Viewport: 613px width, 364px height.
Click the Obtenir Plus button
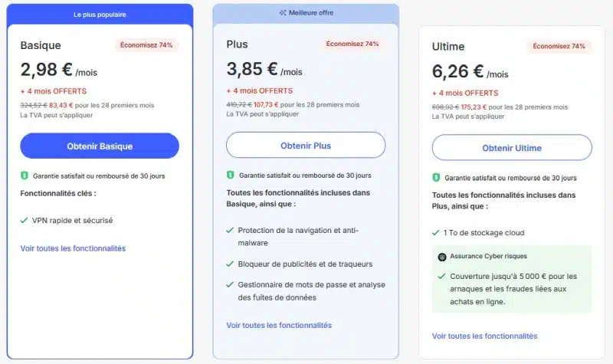(x=306, y=145)
